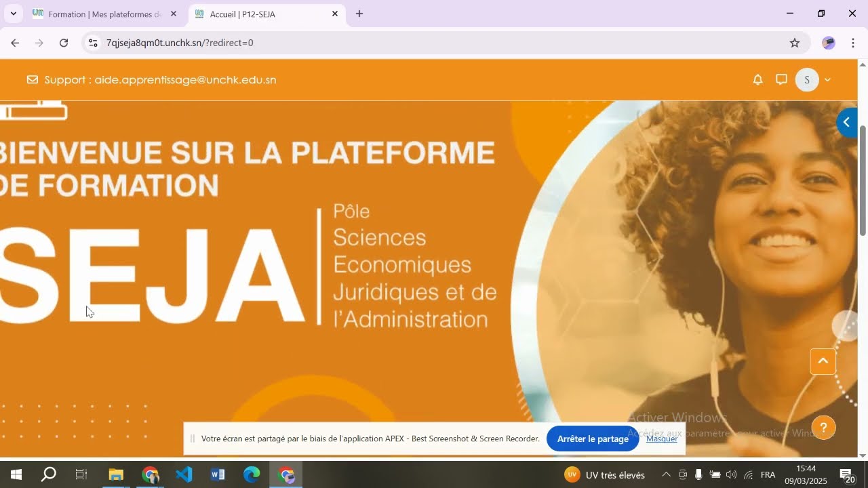Open the notifications bell icon
Image resolution: width=868 pixels, height=488 pixels.
tap(757, 80)
